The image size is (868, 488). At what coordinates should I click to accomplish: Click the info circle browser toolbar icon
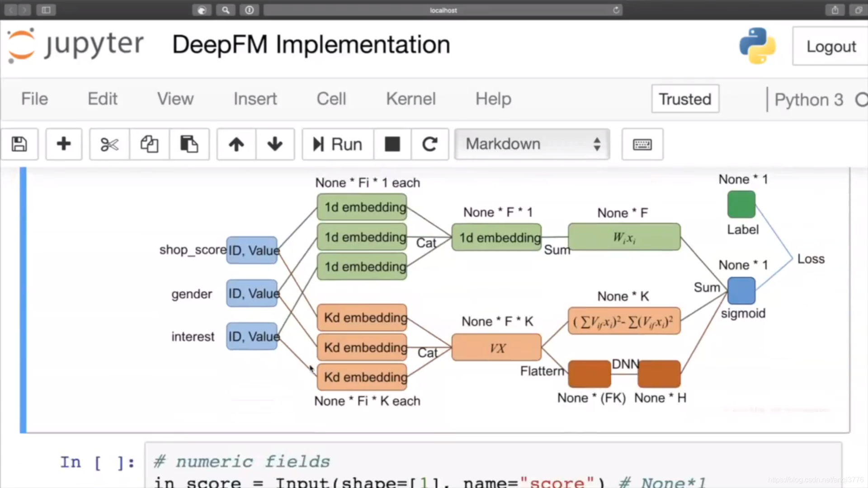point(250,10)
